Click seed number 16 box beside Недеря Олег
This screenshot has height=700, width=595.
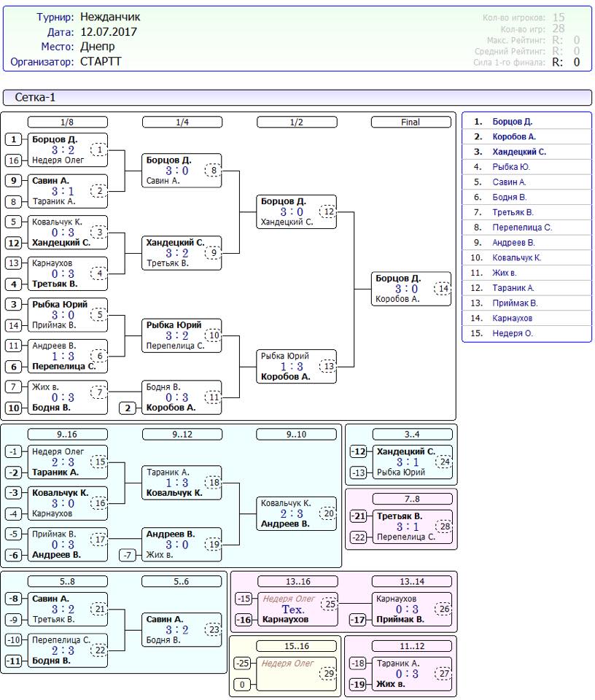tap(15, 160)
